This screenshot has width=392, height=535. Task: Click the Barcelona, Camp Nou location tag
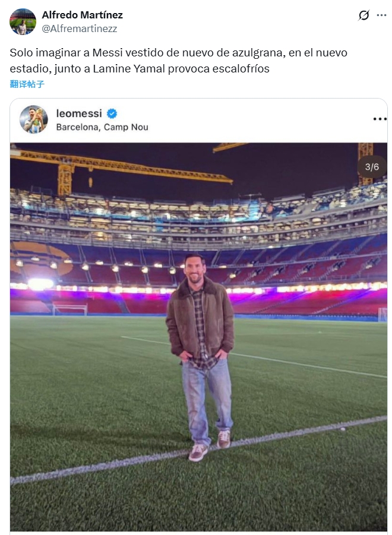[102, 127]
